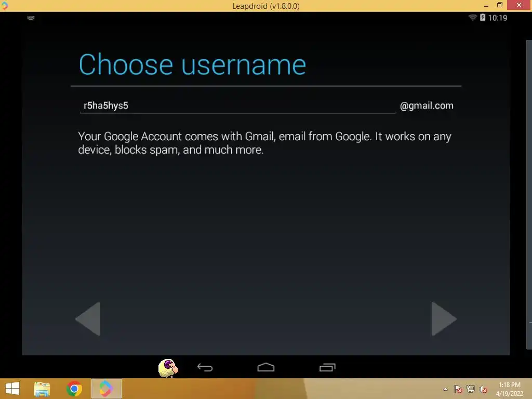Screen dimensions: 532x399
Task: Click the Wi-Fi signal icon in status bar
Action: tap(472, 17)
